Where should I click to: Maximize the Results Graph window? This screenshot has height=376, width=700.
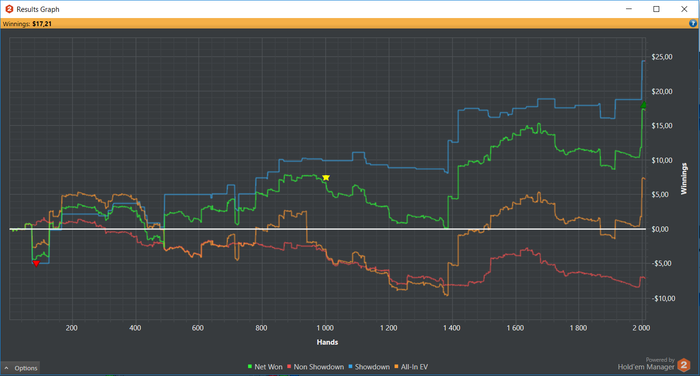[656, 9]
